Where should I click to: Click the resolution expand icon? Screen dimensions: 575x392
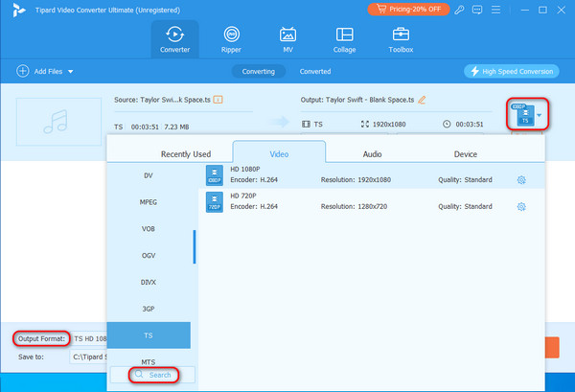click(x=364, y=124)
